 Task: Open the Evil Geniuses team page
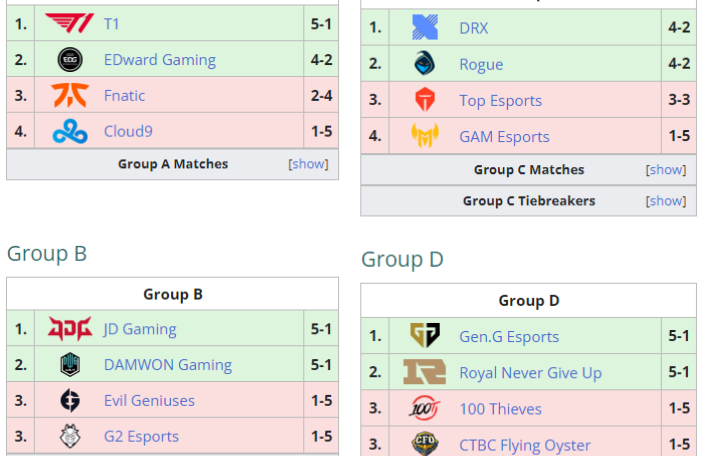pos(149,401)
